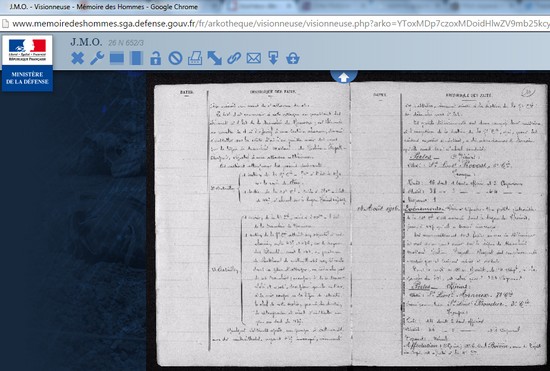Download the image with down-arrow icon
Screen dimensions: 550x371
273,58
